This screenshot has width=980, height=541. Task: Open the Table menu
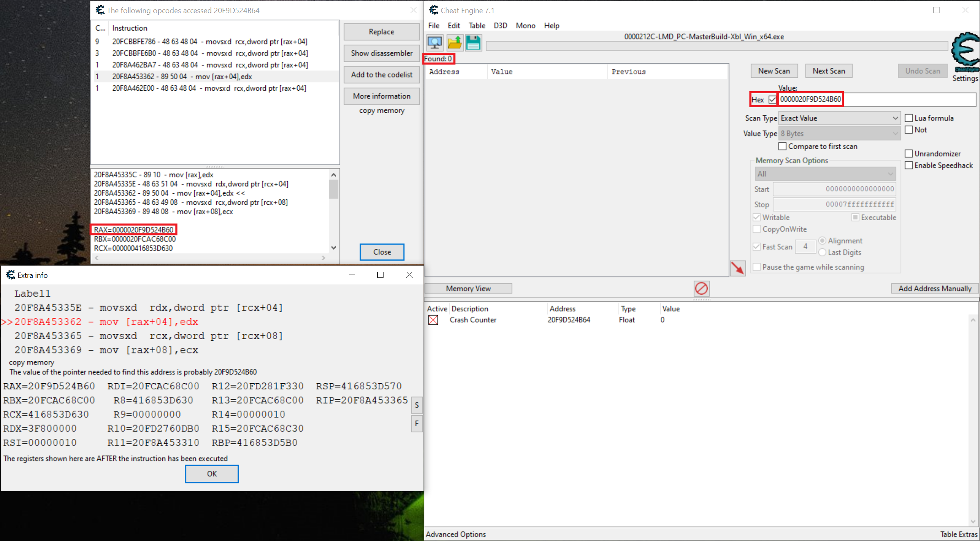tap(477, 25)
